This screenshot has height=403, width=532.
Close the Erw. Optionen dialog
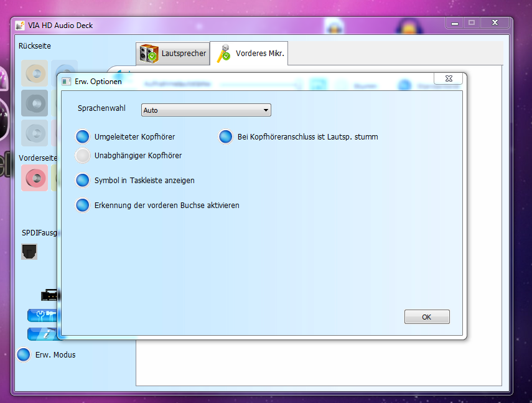448,78
